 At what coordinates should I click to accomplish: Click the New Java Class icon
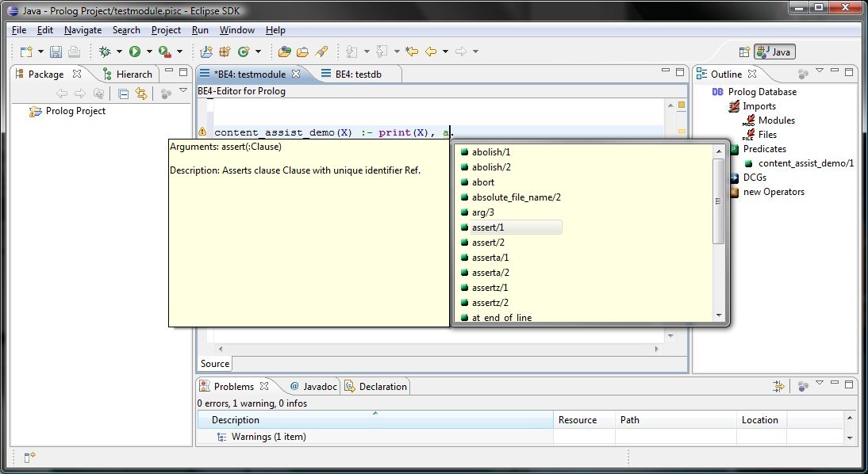point(244,52)
